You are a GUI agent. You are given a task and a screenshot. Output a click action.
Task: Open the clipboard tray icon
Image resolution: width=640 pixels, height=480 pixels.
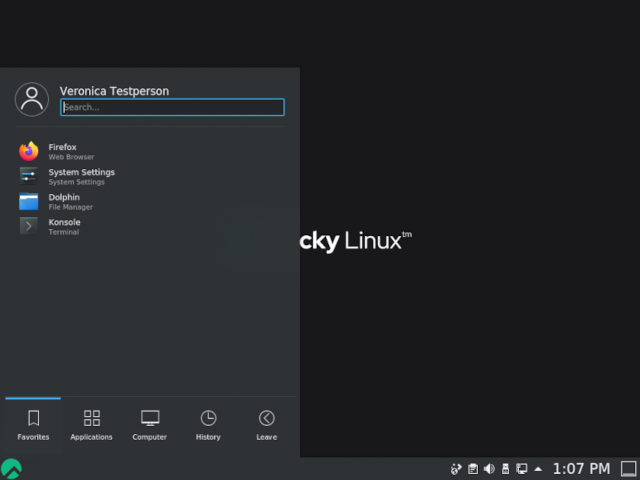(472, 468)
